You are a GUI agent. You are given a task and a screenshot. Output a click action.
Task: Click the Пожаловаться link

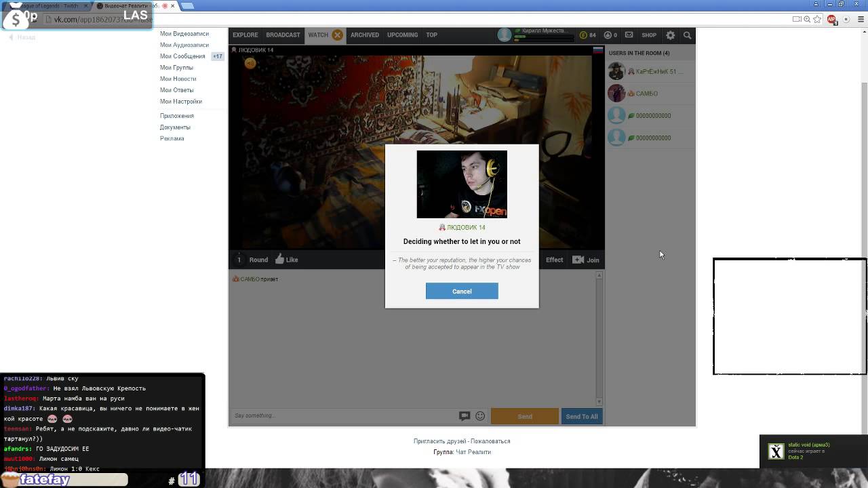[x=490, y=441]
